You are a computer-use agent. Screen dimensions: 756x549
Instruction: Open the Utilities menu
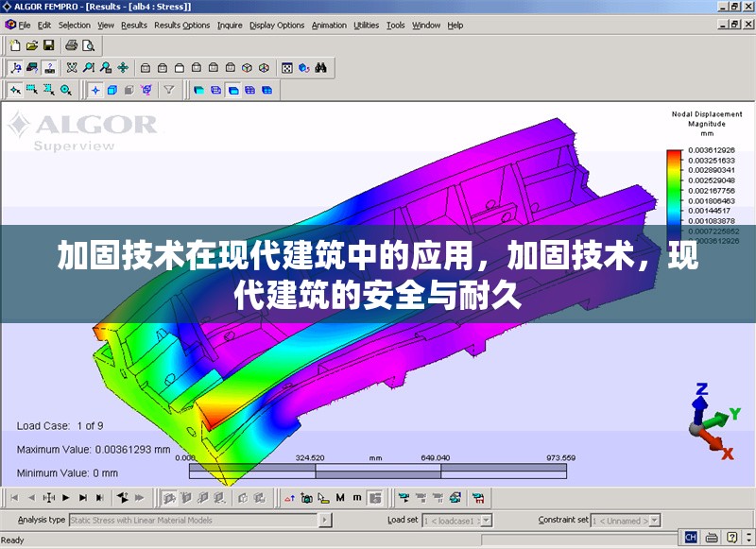pyautogui.click(x=366, y=26)
